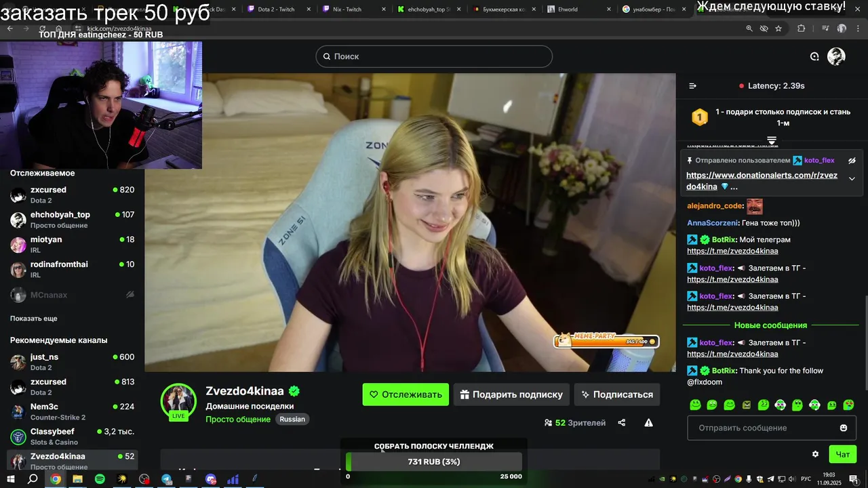Viewport: 868px width, 488px height.
Task: Click the Поиск search field
Action: (x=434, y=56)
